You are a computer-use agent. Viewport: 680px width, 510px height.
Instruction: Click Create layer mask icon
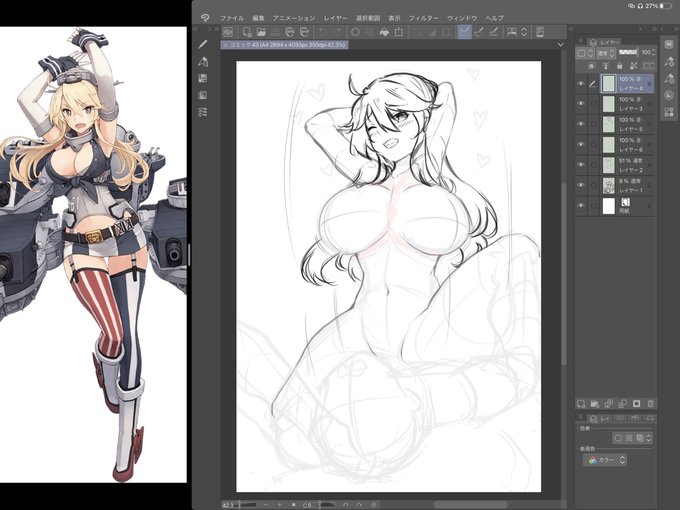point(636,404)
